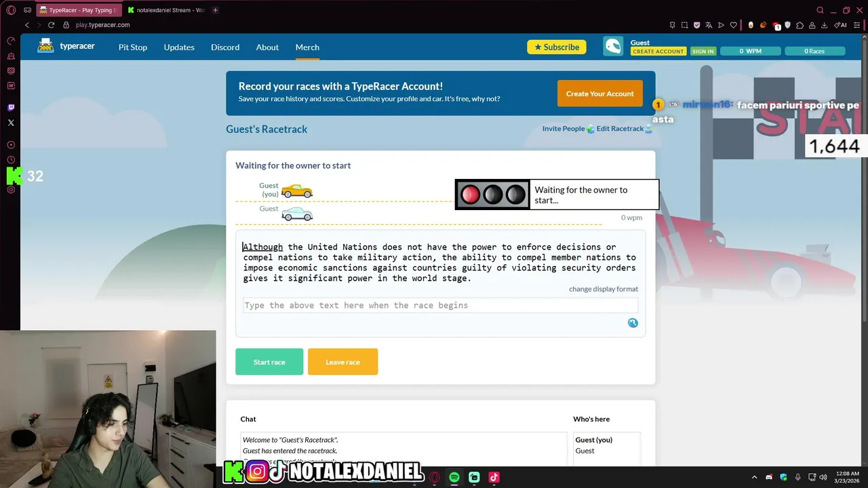Open the extensions puzzle piece icon
The width and height of the screenshot is (868, 488).
[800, 25]
